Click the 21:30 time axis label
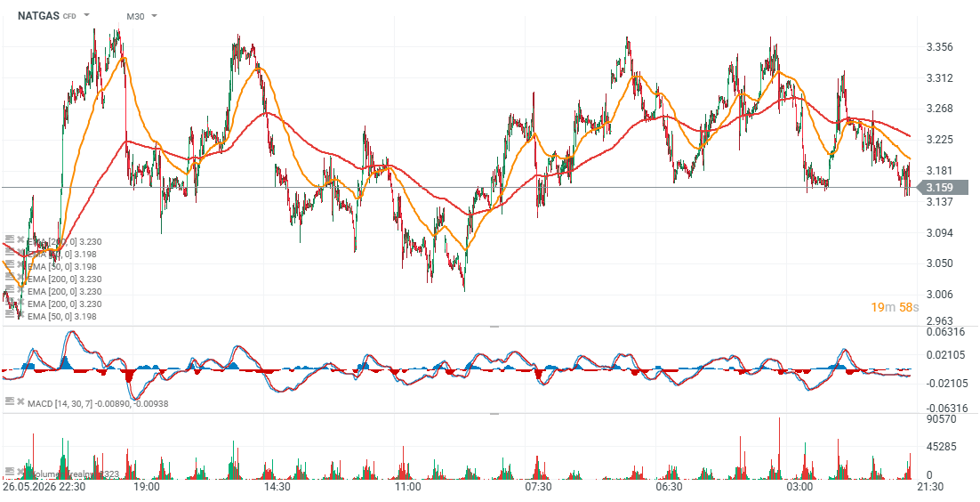 (x=930, y=487)
